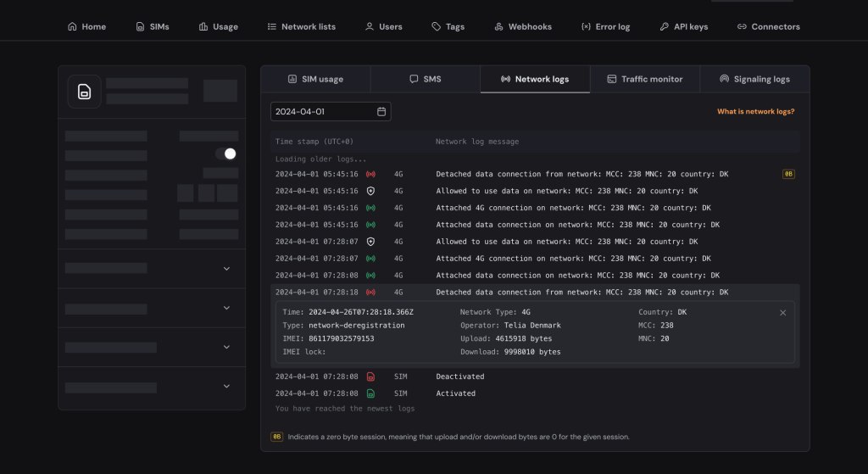This screenshot has height=474, width=868.
Task: Go to Webhooks in the top navigation
Action: pyautogui.click(x=523, y=27)
